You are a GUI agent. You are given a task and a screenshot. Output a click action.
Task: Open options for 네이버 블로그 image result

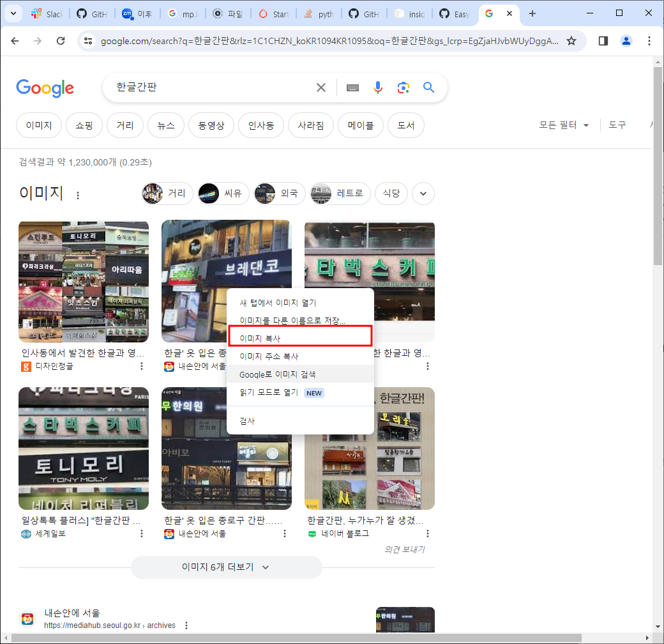(428, 533)
